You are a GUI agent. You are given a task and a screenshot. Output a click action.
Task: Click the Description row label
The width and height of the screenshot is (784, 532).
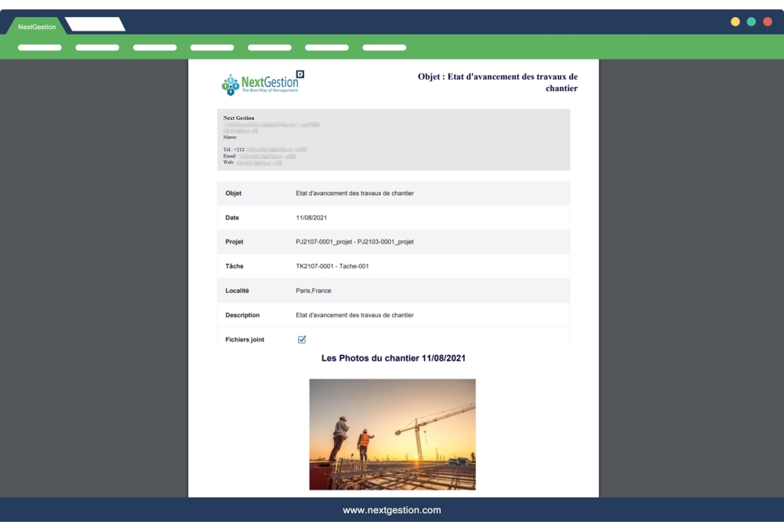(x=242, y=315)
